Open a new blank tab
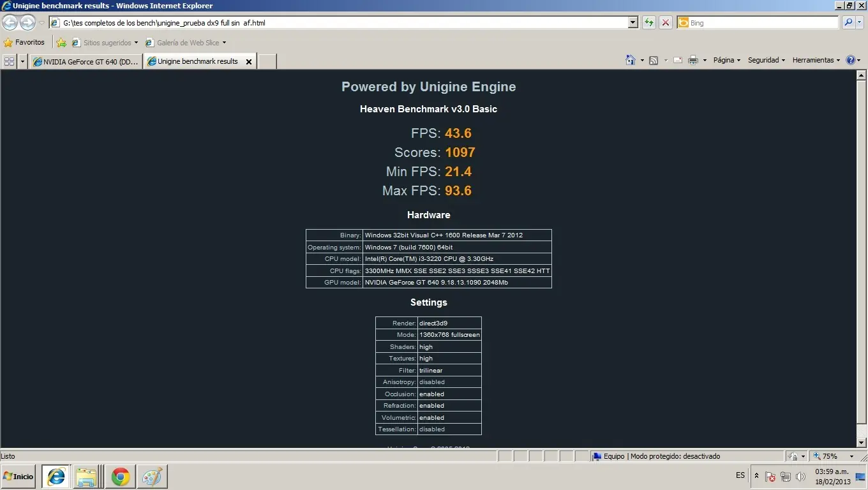 click(x=267, y=62)
